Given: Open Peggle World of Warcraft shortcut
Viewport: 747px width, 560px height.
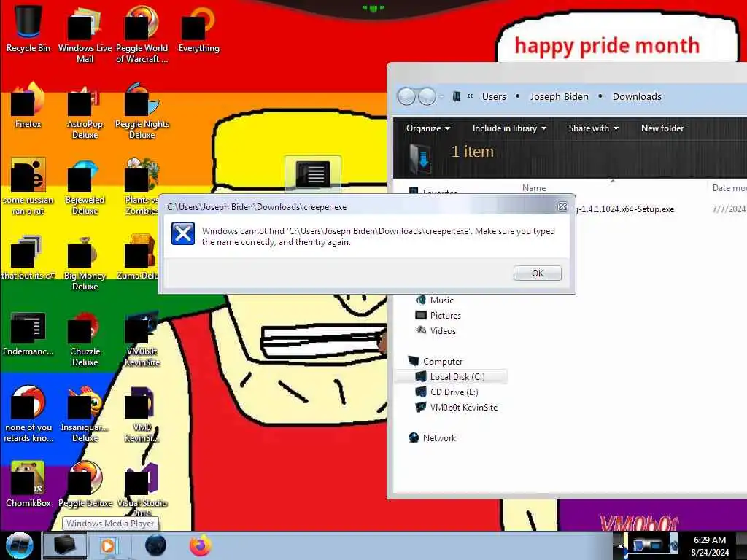Looking at the screenshot, I should click(x=142, y=34).
